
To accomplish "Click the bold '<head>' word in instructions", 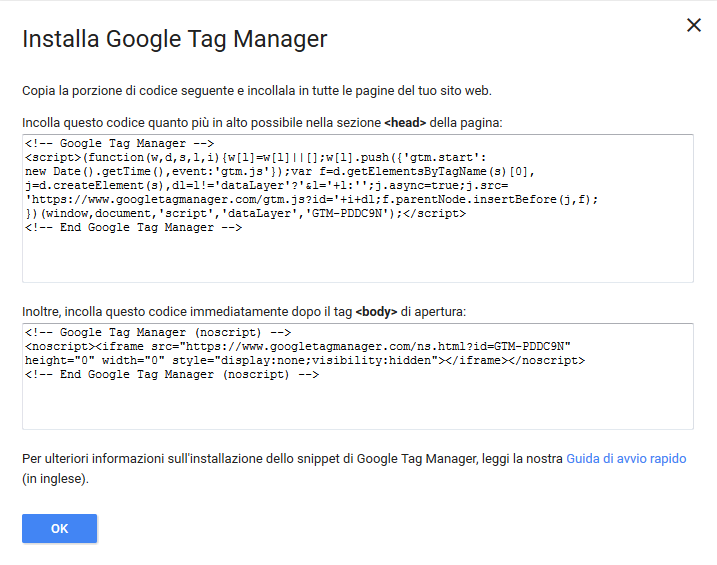I will 405,123.
